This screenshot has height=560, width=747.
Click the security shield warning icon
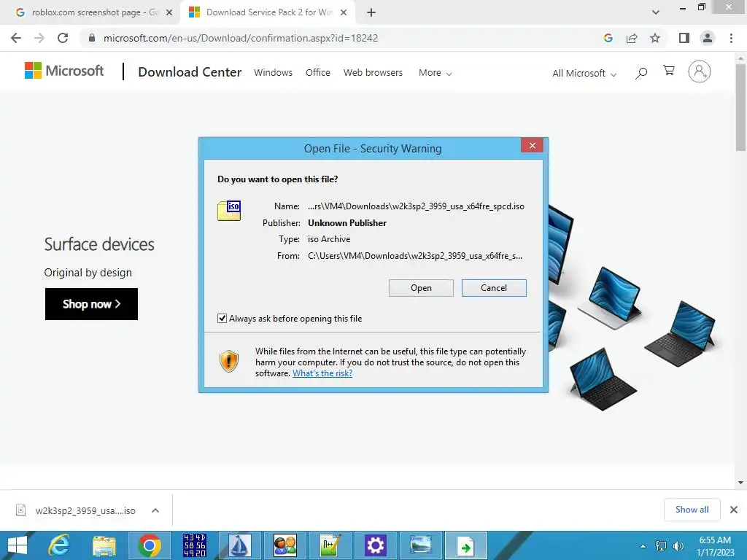pos(228,362)
